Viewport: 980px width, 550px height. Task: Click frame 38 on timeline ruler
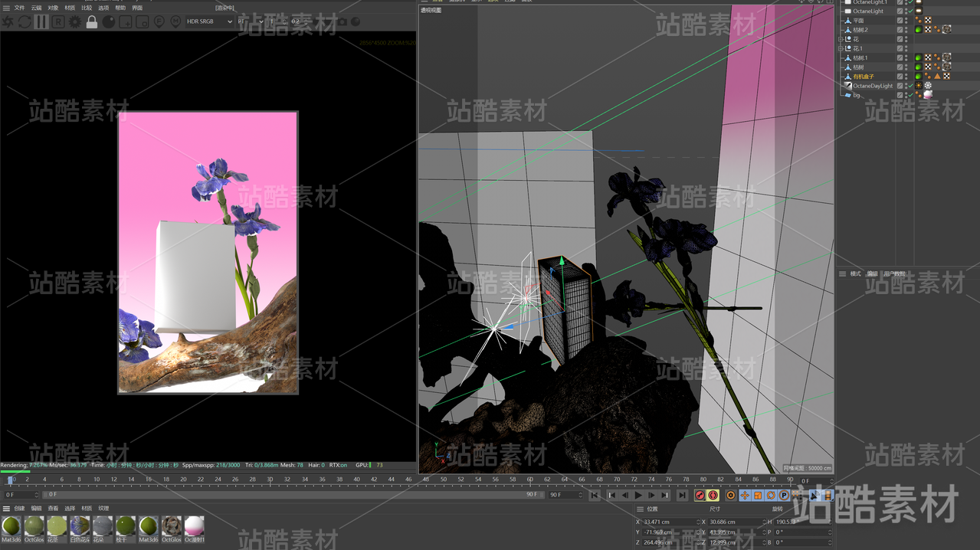pos(339,480)
